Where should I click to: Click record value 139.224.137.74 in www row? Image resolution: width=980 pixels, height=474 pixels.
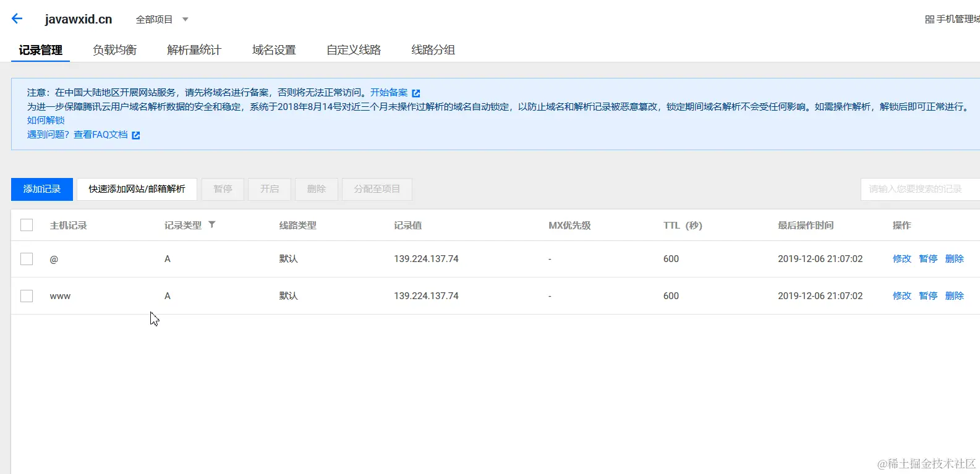[426, 296]
